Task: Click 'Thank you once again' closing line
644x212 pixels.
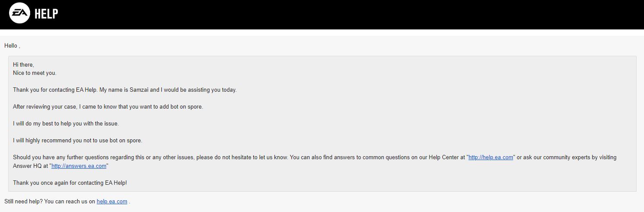Action: pos(70,183)
